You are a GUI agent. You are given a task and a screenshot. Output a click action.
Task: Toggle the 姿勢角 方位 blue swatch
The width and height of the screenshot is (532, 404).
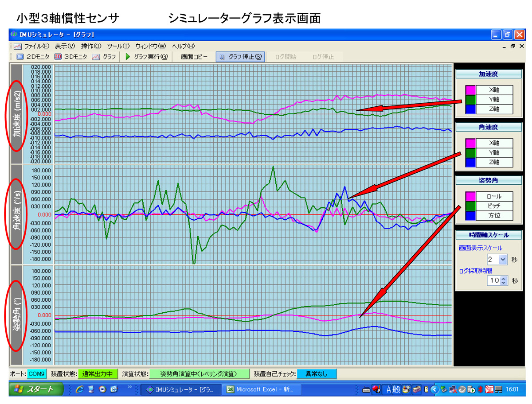pos(470,216)
